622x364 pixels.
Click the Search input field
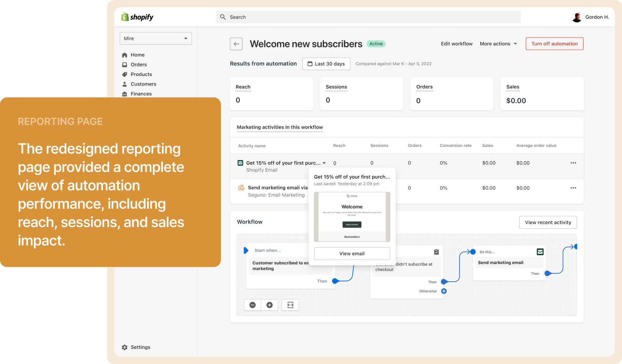tap(368, 17)
